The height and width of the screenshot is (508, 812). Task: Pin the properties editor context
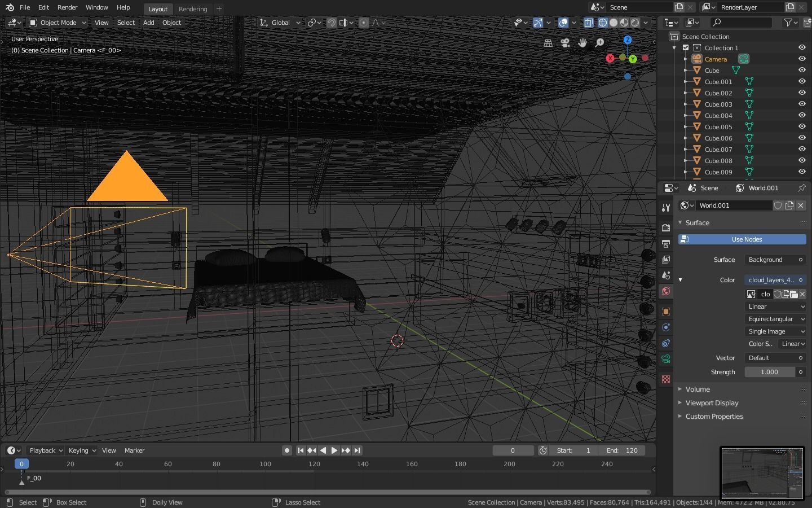(x=801, y=188)
